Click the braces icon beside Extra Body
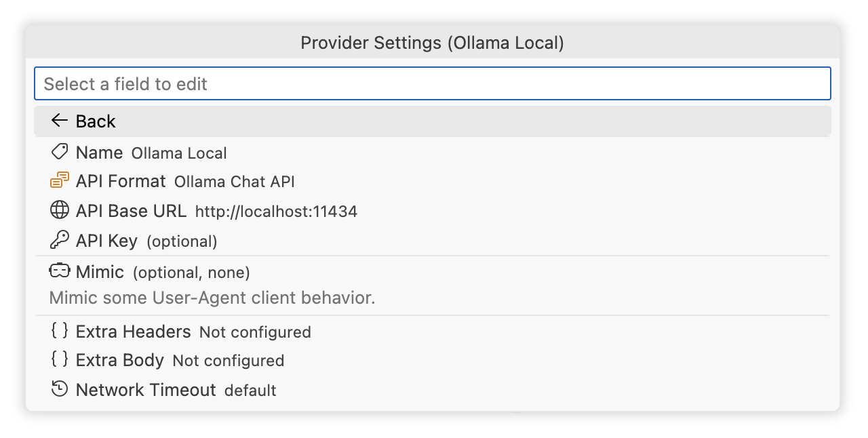The width and height of the screenshot is (868, 438). (60, 359)
